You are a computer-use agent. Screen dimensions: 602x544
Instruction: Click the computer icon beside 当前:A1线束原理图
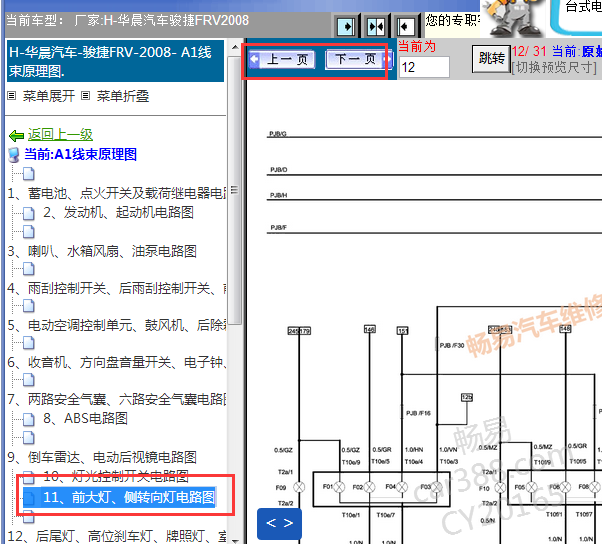coord(14,155)
